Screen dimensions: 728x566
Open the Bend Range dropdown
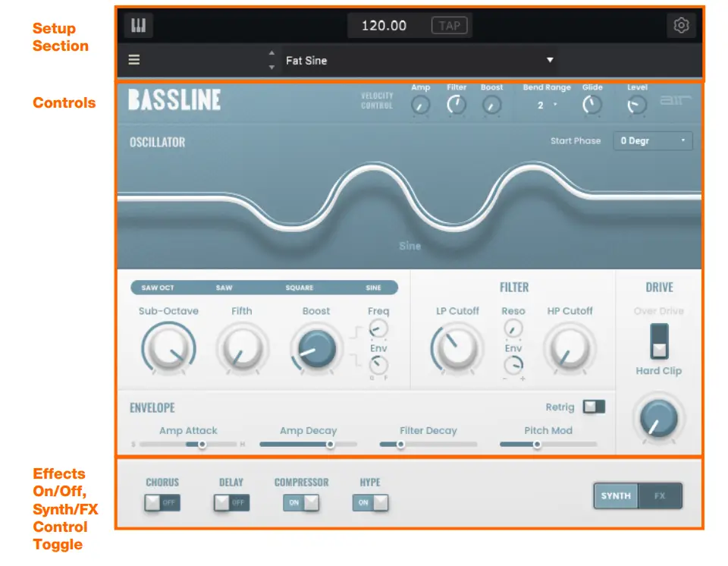pos(547,105)
